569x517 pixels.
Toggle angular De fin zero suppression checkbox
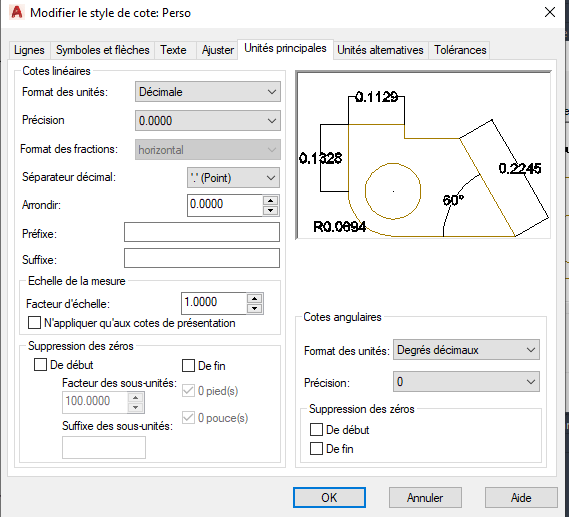pyautogui.click(x=316, y=448)
